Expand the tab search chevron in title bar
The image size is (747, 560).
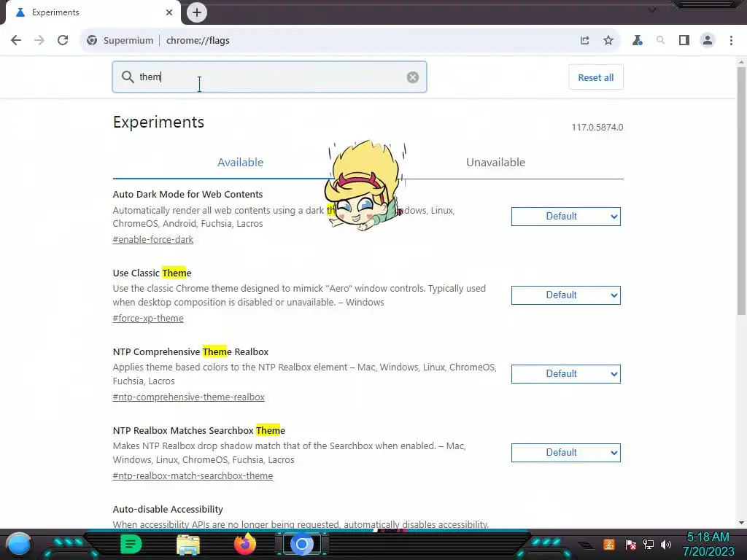pos(651,9)
